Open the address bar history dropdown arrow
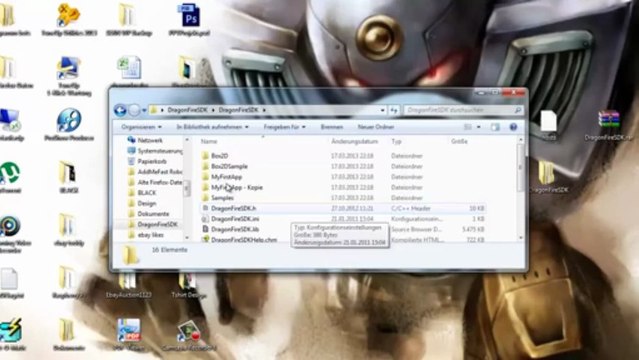Image resolution: width=639 pixels, height=360 pixels. (382, 110)
